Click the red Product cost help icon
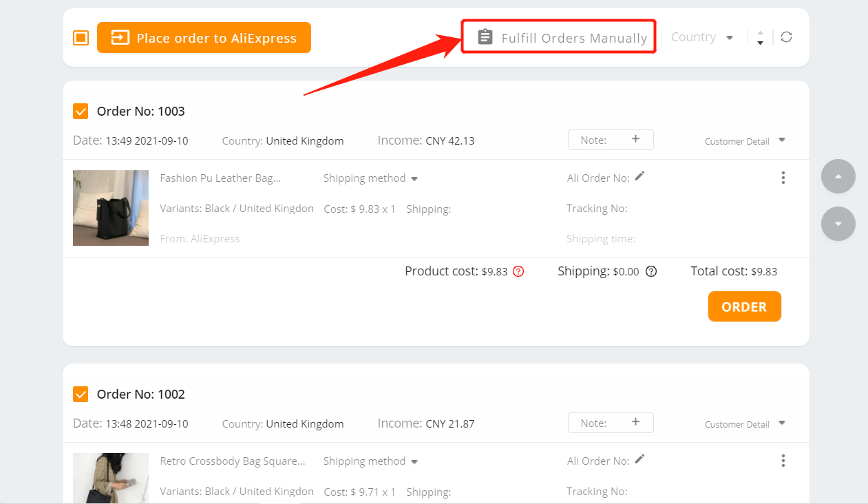This screenshot has height=504, width=868. [x=519, y=271]
